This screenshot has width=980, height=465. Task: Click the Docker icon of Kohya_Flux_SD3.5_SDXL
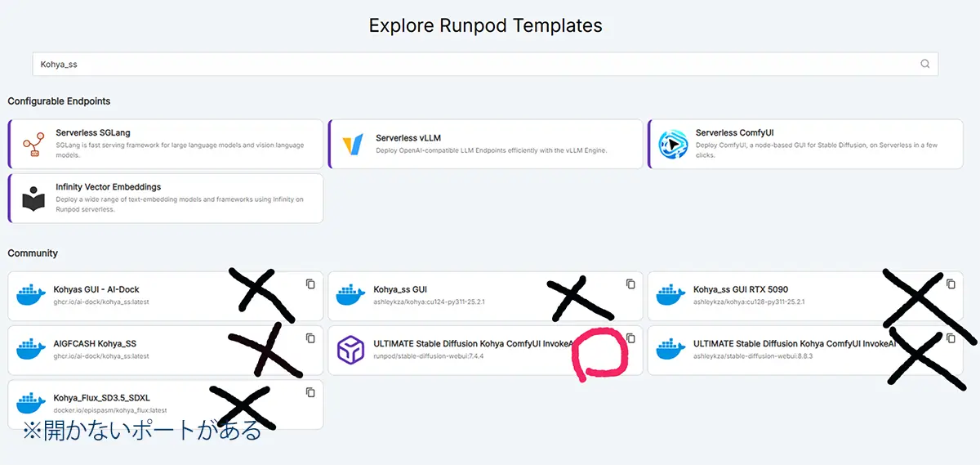click(33, 405)
